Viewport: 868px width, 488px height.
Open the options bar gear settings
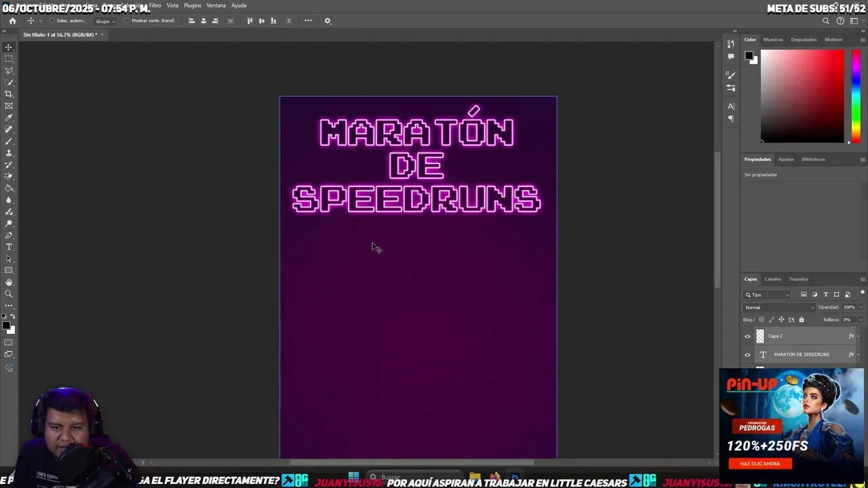(x=328, y=21)
